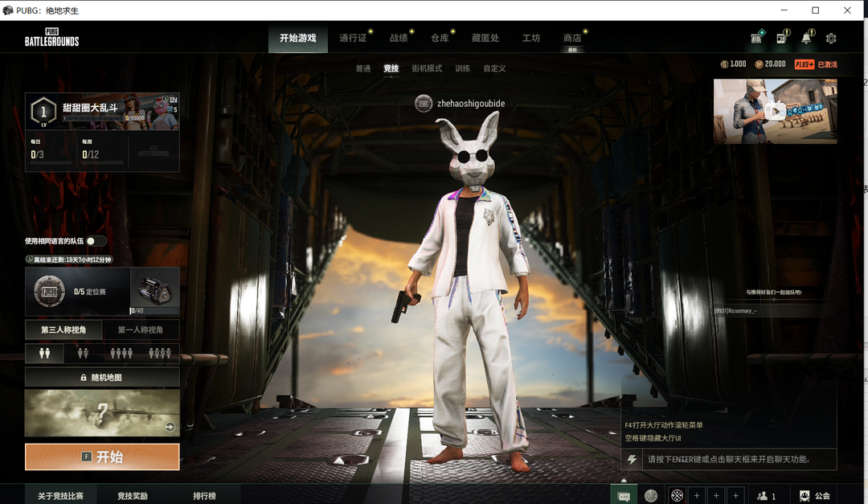Open the notifications bell icon
The image size is (868, 504).
(806, 39)
